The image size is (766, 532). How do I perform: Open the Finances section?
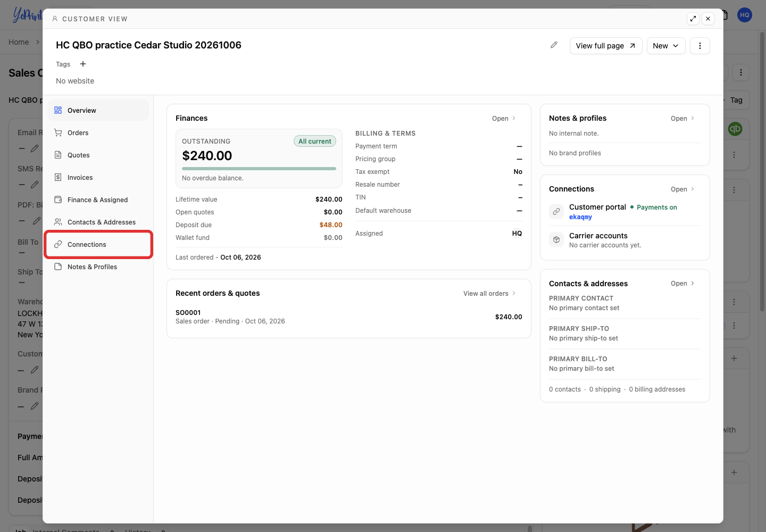click(x=504, y=119)
